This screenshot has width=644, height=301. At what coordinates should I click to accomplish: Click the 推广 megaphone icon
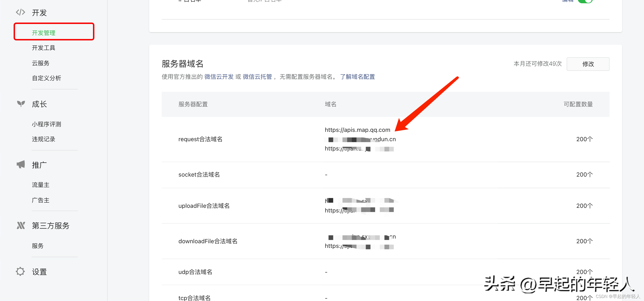pos(21,164)
